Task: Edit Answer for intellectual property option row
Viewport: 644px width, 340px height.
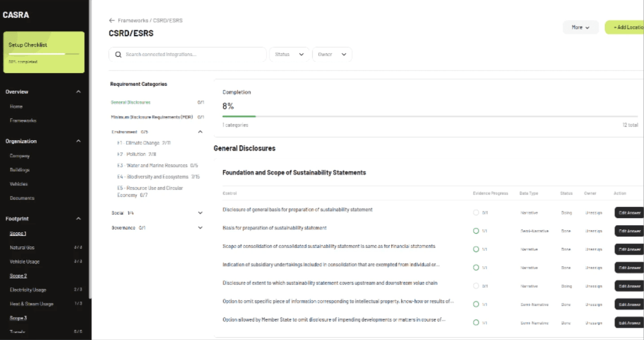Action: tap(629, 304)
